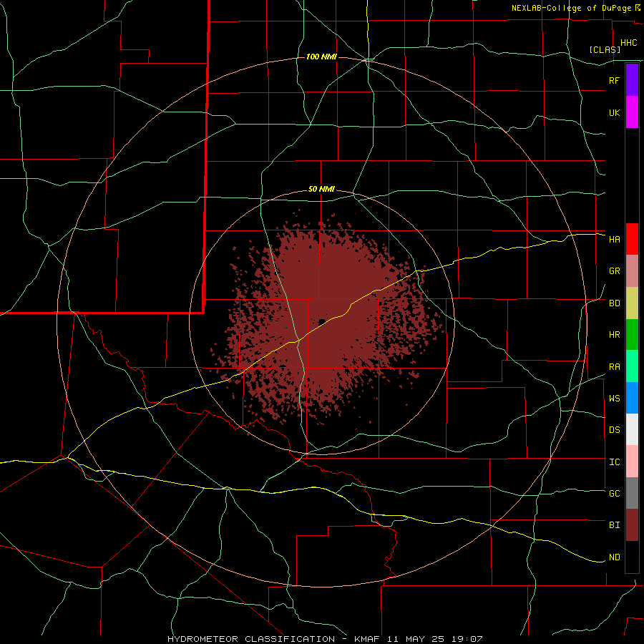The height and width of the screenshot is (644, 644).
Task: Click the HA legend label
Action: pos(614,240)
